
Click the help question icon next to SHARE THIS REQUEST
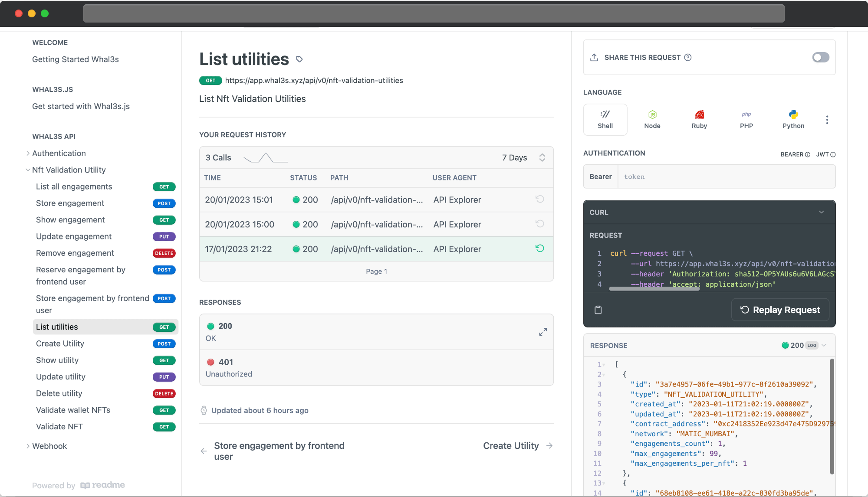(688, 57)
